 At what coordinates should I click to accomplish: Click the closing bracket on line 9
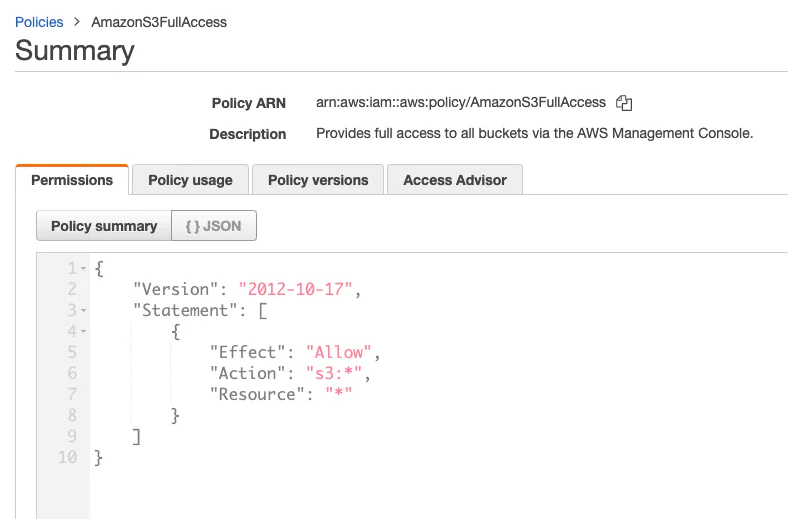tap(136, 437)
